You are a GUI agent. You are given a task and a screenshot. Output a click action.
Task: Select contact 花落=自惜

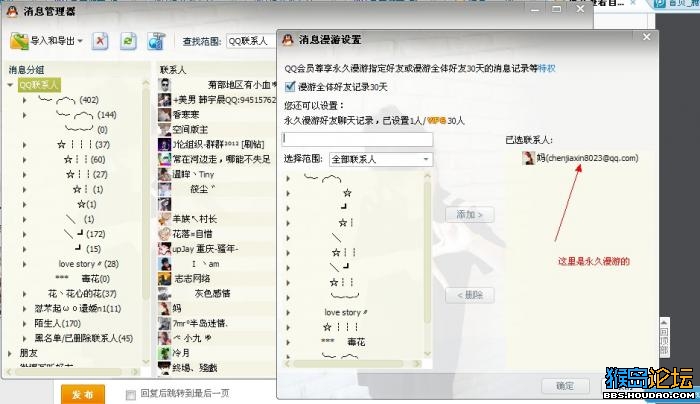[192, 233]
